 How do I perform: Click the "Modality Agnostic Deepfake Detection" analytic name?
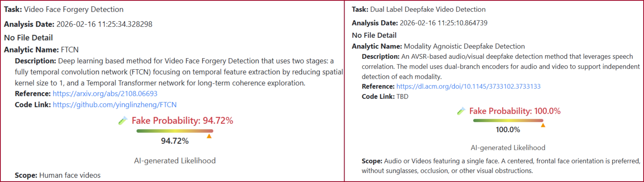coord(464,46)
